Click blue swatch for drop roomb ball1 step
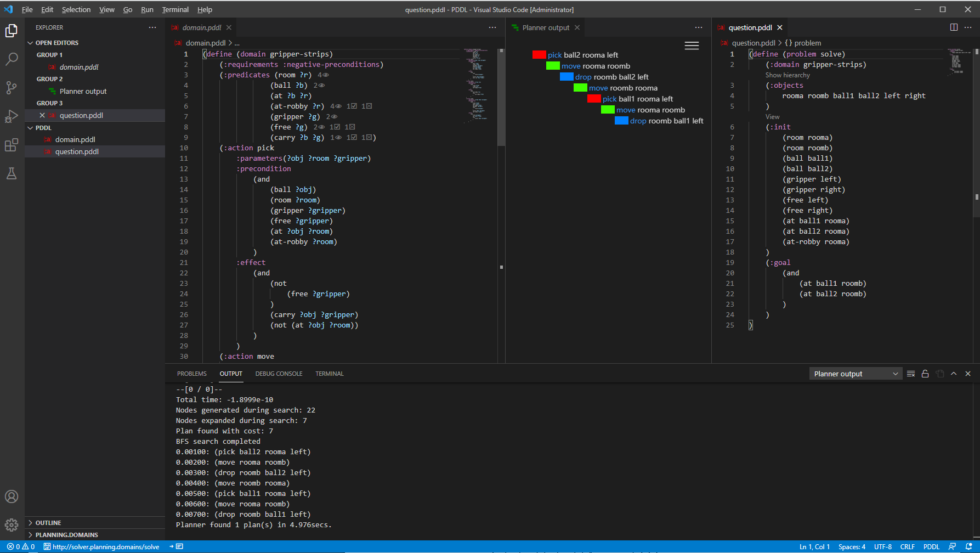 click(621, 121)
